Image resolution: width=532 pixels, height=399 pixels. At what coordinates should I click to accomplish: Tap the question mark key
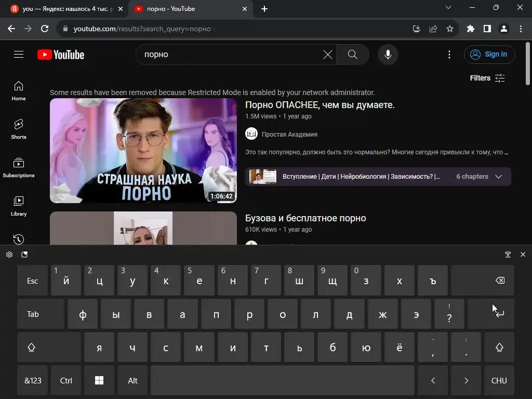click(x=449, y=314)
